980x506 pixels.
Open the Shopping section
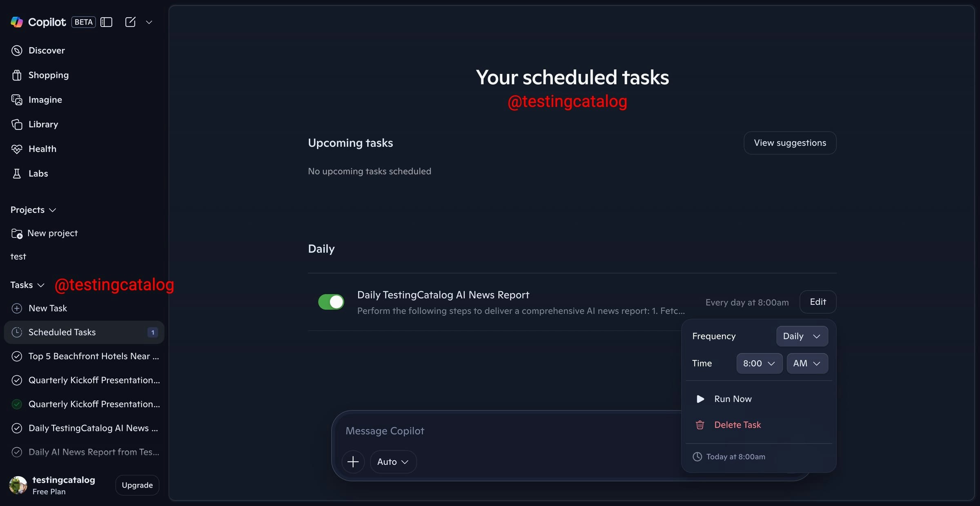[49, 75]
